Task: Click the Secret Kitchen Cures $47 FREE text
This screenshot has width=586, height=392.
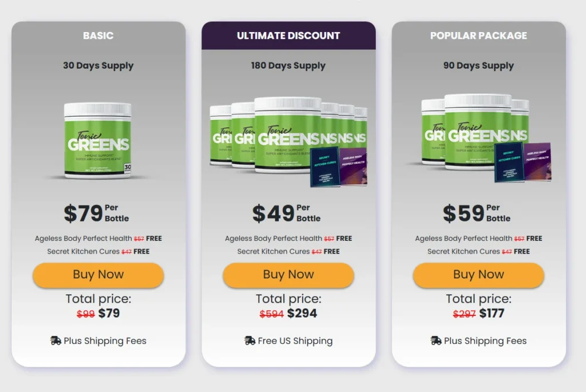Action: tap(98, 251)
